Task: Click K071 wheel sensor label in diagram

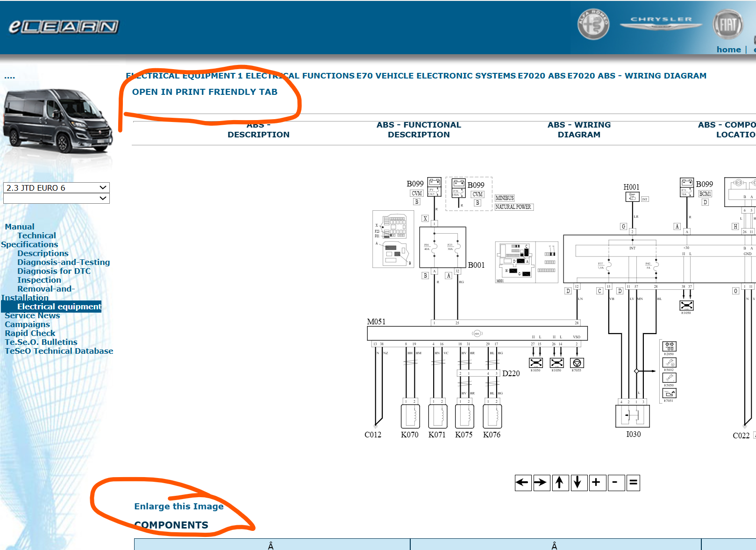Action: click(437, 435)
